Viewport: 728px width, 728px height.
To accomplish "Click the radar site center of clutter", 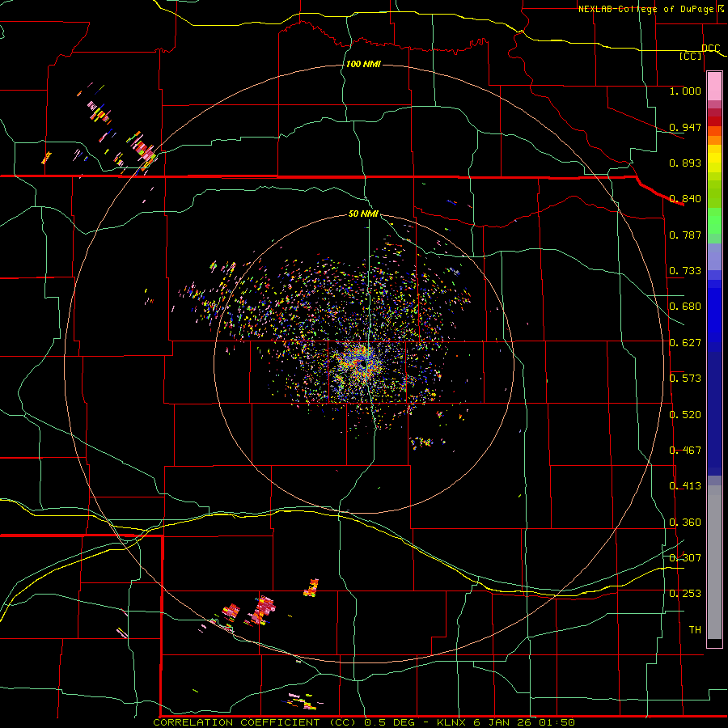I will pyautogui.click(x=362, y=365).
